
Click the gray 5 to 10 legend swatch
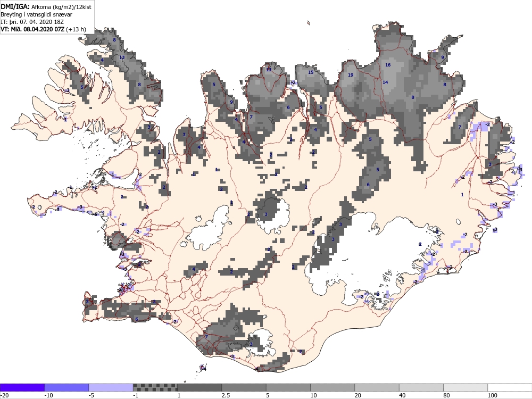pyautogui.click(x=288, y=387)
